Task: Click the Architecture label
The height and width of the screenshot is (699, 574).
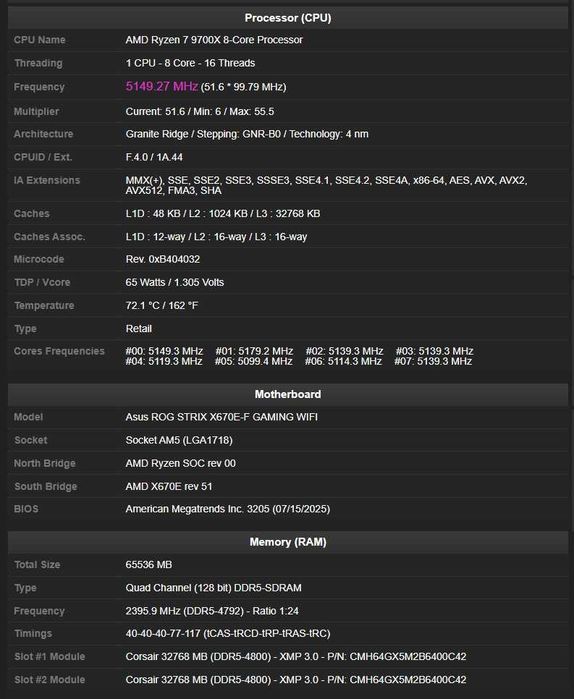Action: [x=43, y=134]
